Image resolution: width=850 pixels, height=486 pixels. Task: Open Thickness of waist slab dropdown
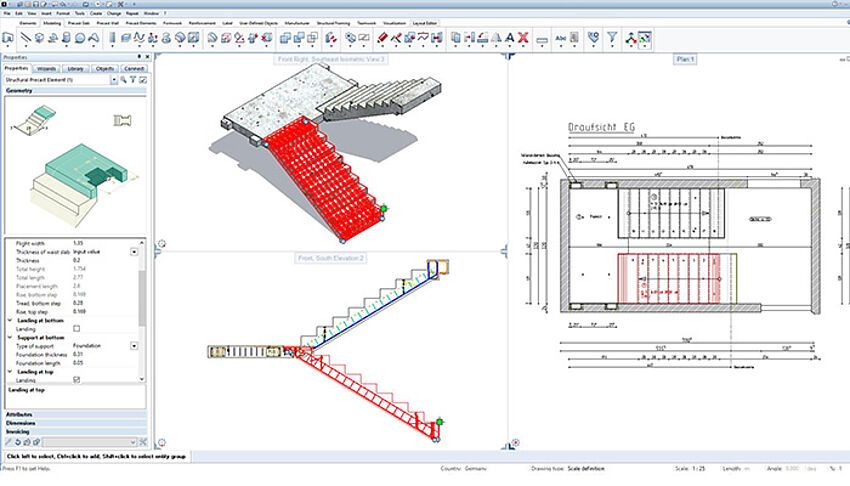pyautogui.click(x=134, y=250)
